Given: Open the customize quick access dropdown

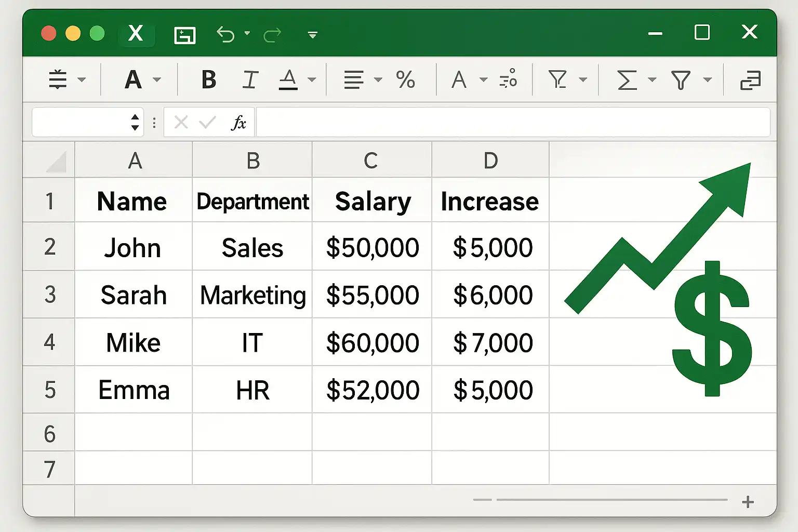Looking at the screenshot, I should [312, 35].
